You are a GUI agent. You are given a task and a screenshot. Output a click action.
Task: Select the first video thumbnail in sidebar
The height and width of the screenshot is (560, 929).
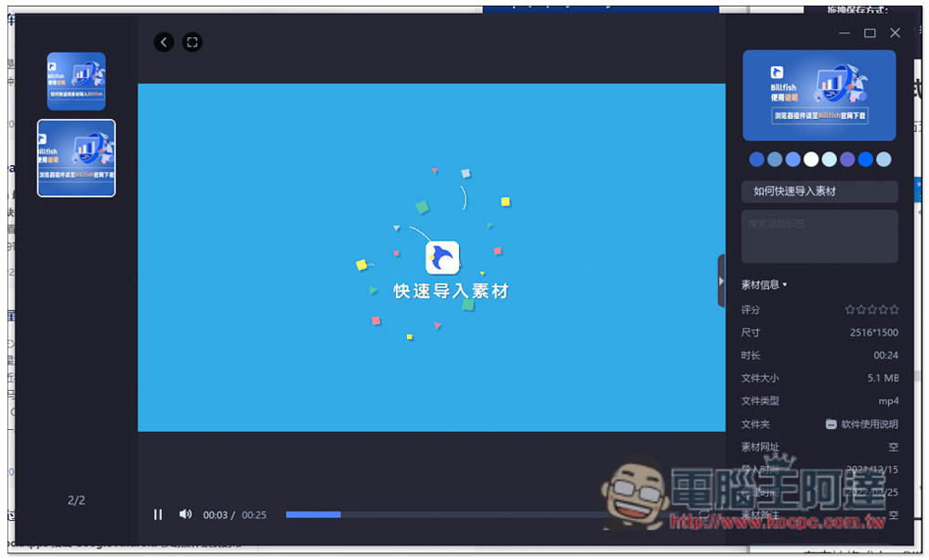[76, 81]
